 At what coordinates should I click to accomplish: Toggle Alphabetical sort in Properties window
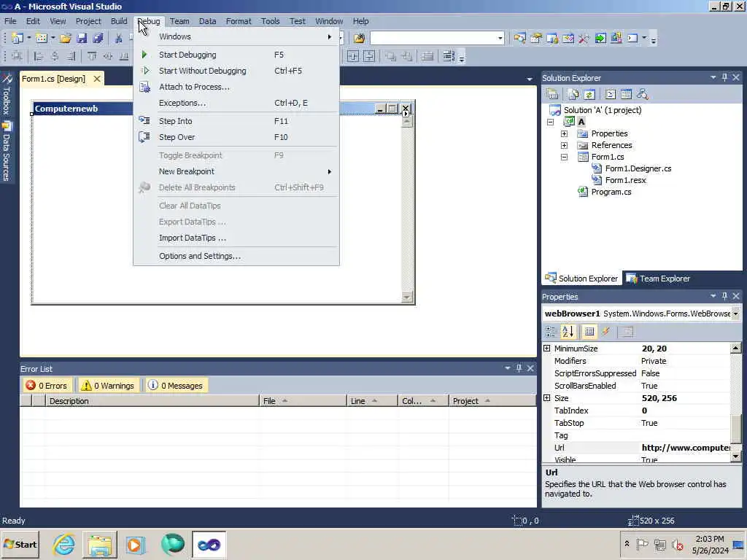[568, 332]
